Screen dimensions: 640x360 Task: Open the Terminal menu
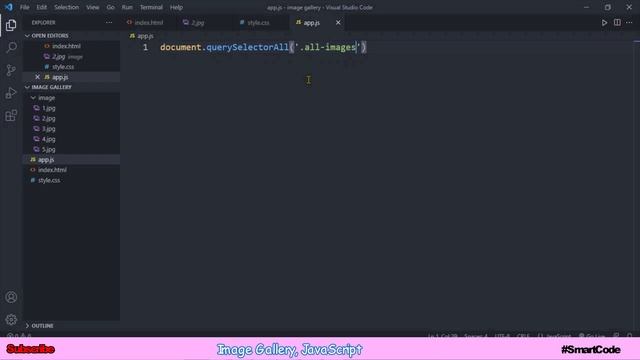pyautogui.click(x=151, y=7)
